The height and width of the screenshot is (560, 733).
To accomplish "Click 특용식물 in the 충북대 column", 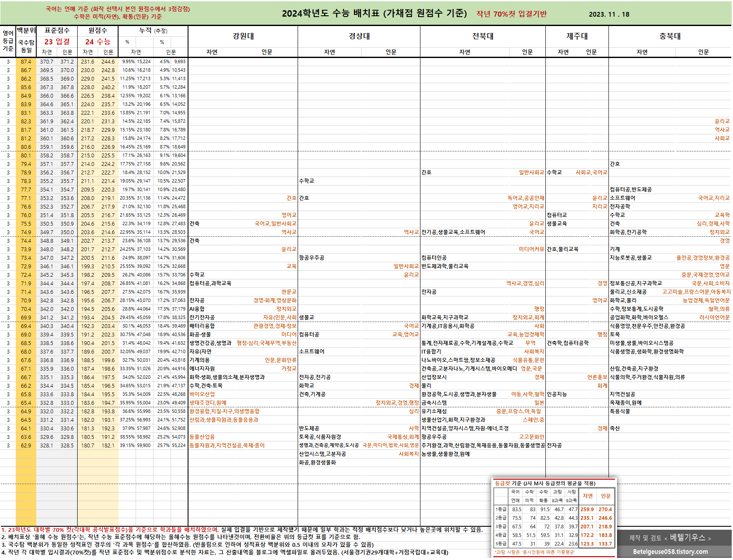I will coord(620,411).
